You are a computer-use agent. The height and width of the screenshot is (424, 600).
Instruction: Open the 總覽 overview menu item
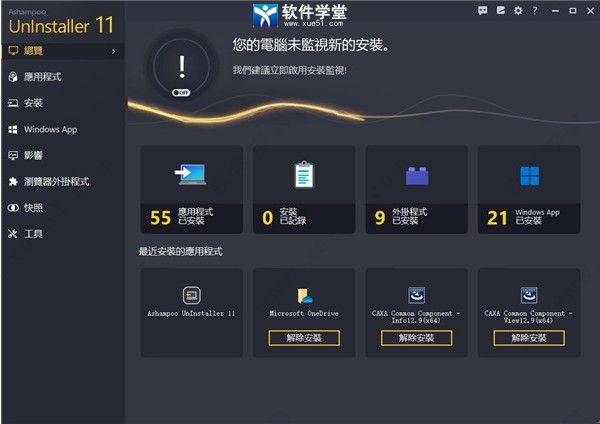click(x=63, y=51)
